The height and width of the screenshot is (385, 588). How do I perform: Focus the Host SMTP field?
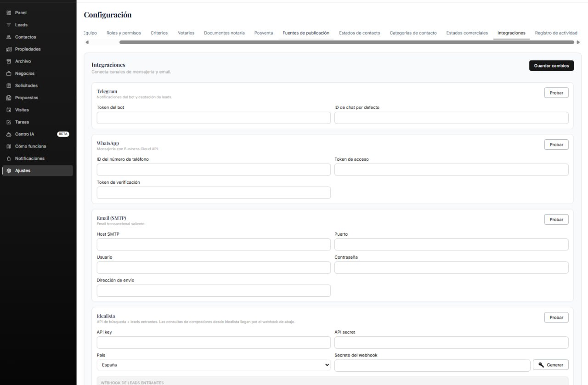[x=214, y=244]
